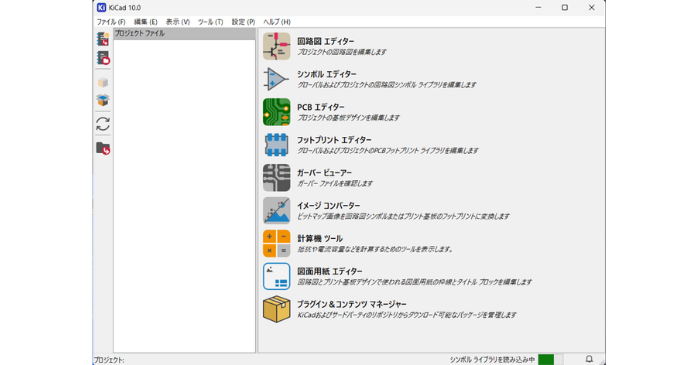
Task: Click the イメージ コンバーター title text
Action: pyautogui.click(x=329, y=206)
